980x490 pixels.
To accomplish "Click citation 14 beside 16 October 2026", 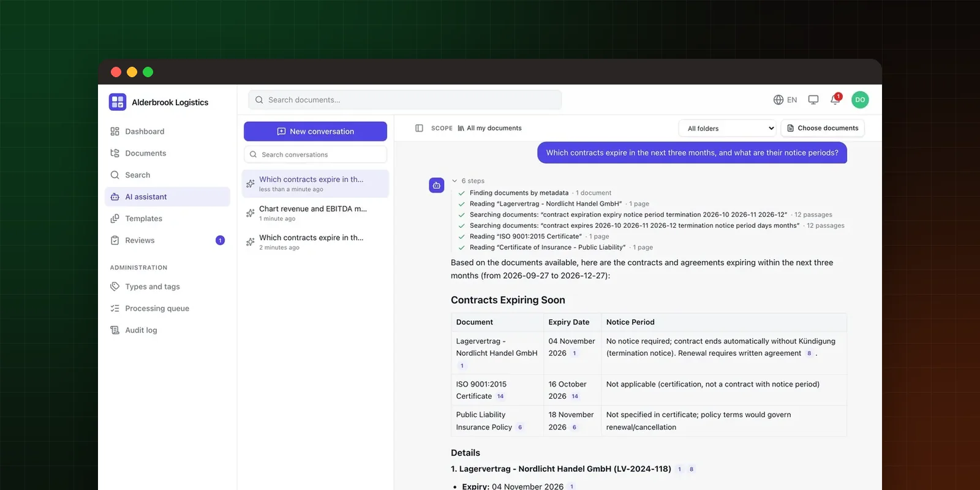I will click(575, 396).
